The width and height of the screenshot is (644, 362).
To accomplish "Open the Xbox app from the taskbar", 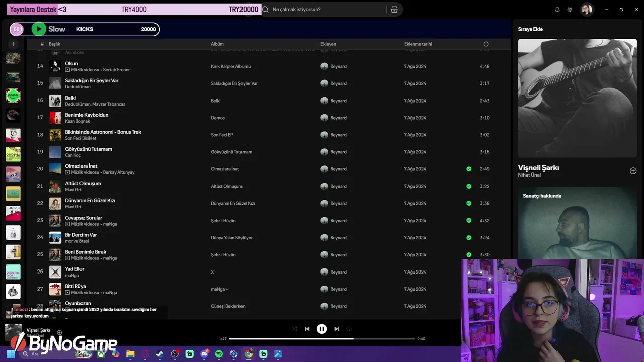I will (x=101, y=354).
